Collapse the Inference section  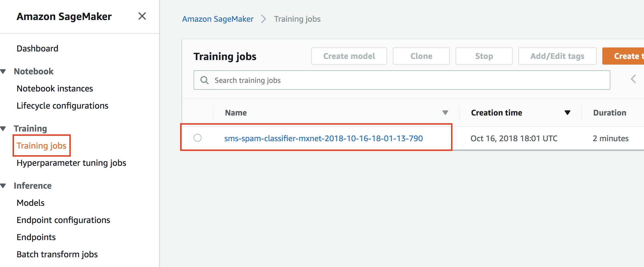[x=3, y=186]
